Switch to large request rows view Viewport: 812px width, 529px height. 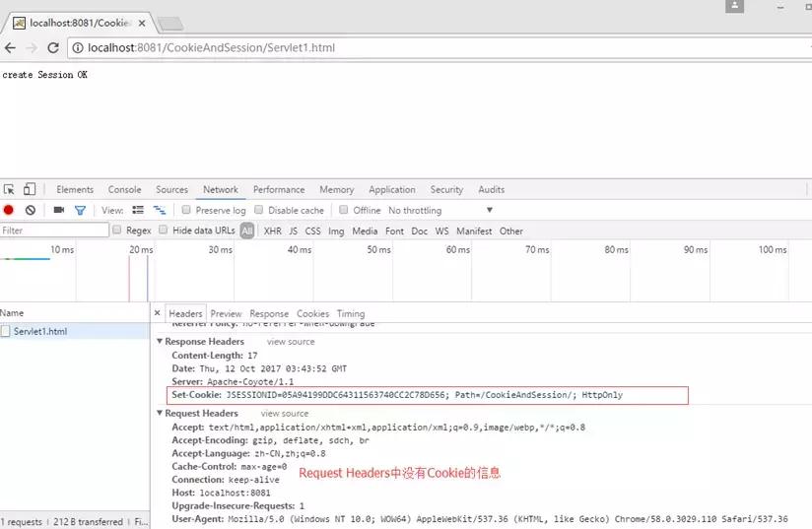click(138, 210)
